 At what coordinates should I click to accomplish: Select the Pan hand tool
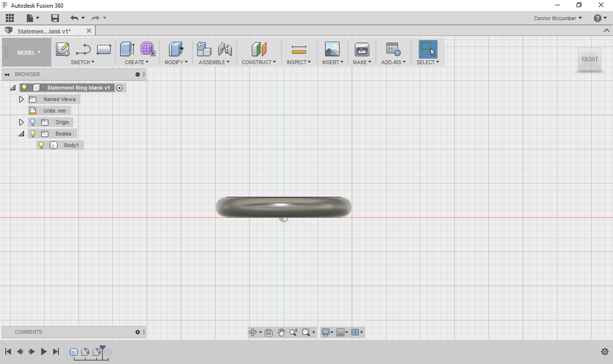281,332
